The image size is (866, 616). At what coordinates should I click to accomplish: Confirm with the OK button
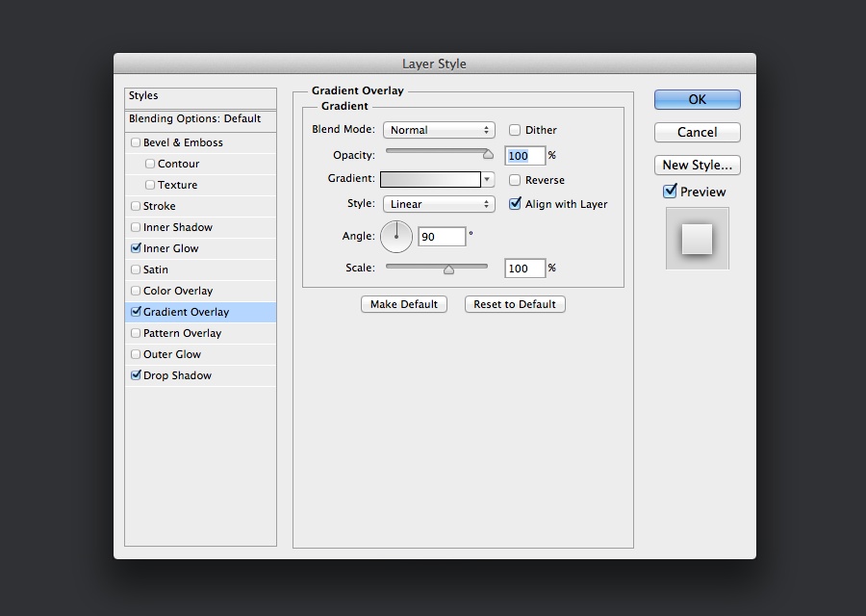coord(697,99)
